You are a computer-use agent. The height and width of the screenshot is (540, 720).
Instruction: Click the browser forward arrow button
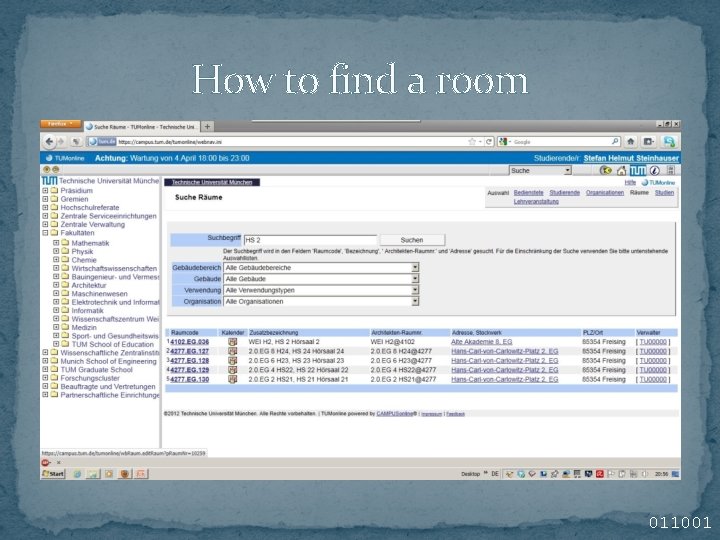point(61,142)
